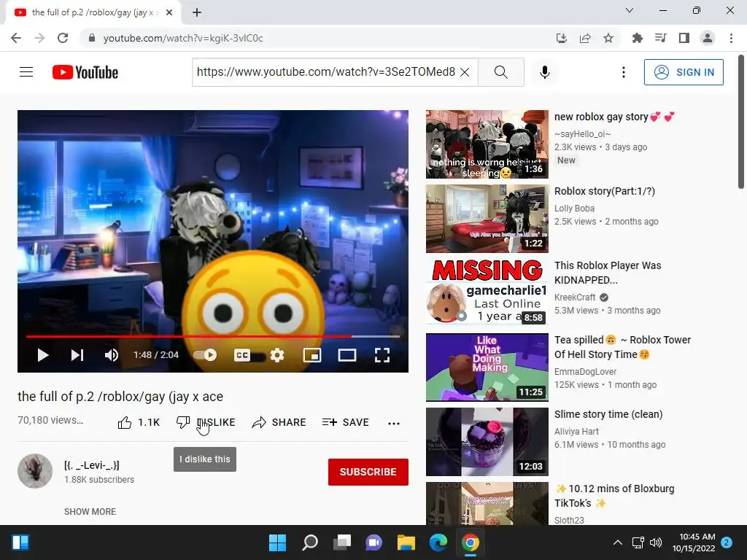Image resolution: width=747 pixels, height=560 pixels.
Task: Open File Explorer from the taskbar
Action: 406,542
